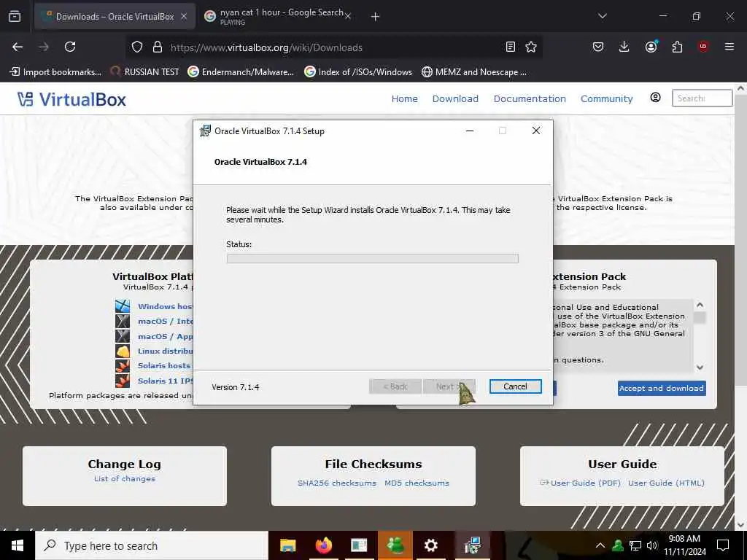
Task: Cancel the VirtualBox 7.1.4 setup
Action: tap(516, 386)
